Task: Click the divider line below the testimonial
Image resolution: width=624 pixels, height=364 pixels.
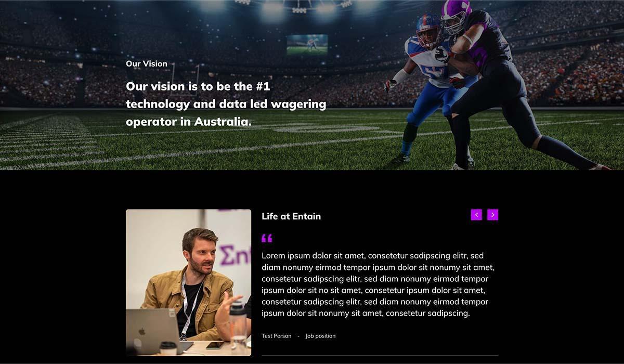Action: (x=380, y=356)
